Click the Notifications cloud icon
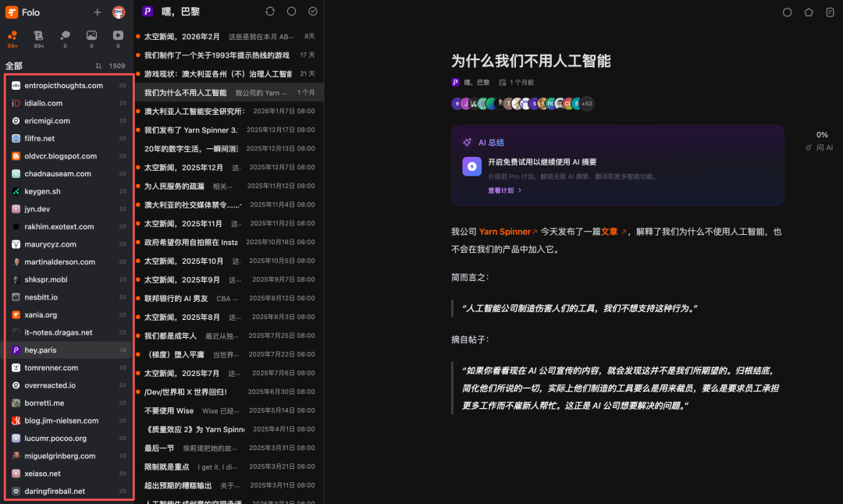Screen dimensions: 843x504 point(66,36)
